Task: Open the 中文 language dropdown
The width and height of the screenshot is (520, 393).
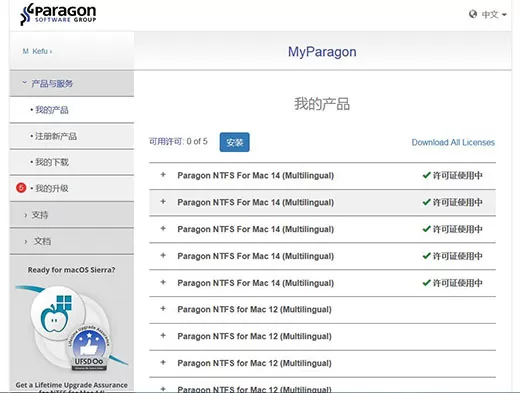Action: (494, 14)
